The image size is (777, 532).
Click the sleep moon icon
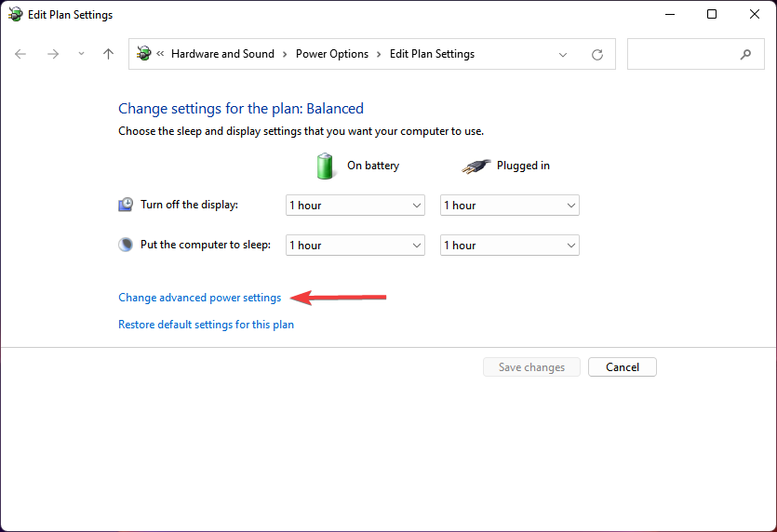click(x=126, y=245)
